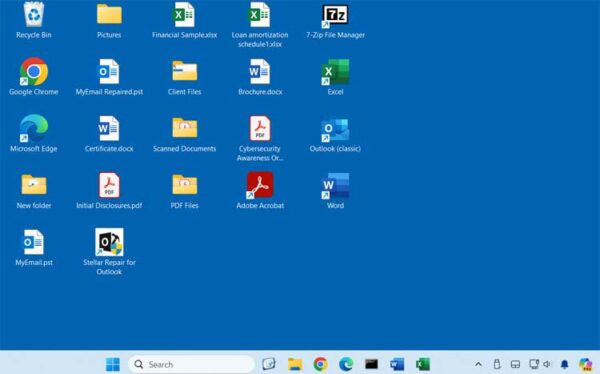This screenshot has width=600, height=374.
Task: Select Financial Sample.xlsx file icon
Action: 184,15
